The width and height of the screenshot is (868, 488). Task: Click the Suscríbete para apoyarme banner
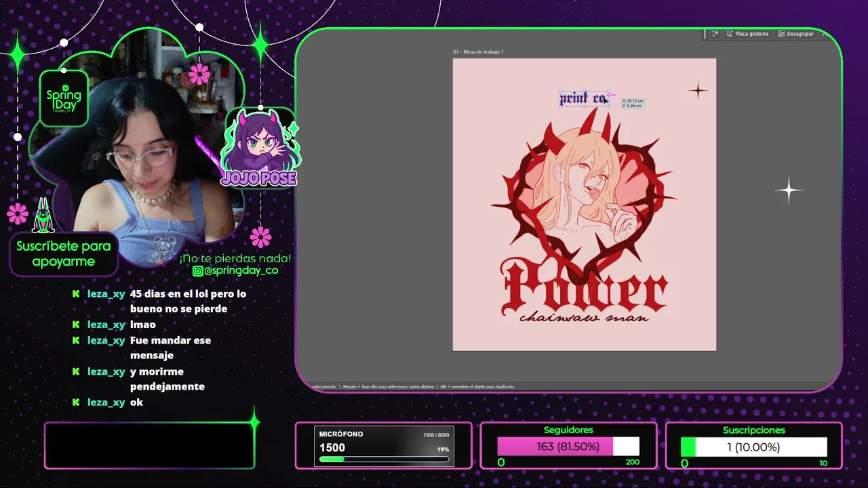[x=64, y=254]
